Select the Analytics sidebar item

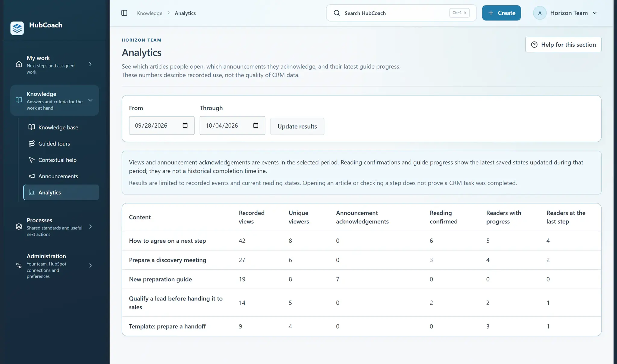(x=61, y=192)
